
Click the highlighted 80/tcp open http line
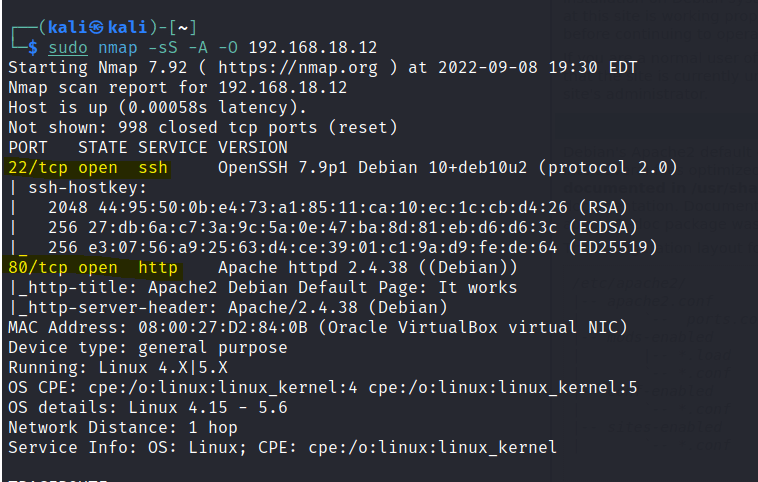93,268
